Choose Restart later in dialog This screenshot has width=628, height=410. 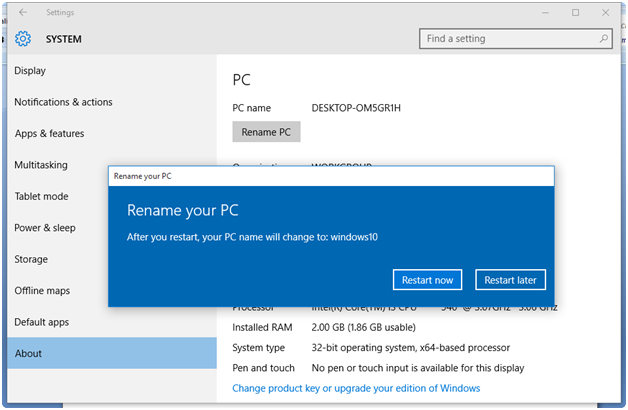tap(510, 280)
